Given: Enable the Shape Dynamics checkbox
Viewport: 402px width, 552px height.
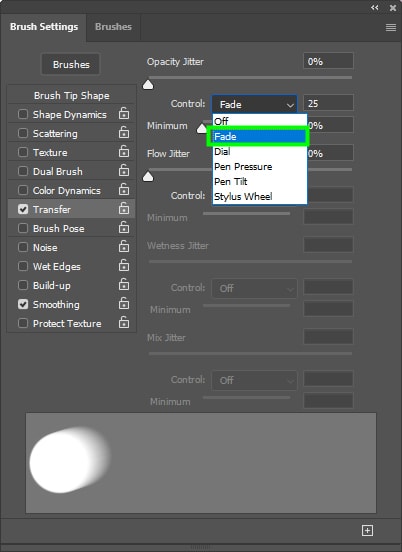Looking at the screenshot, I should click(23, 114).
